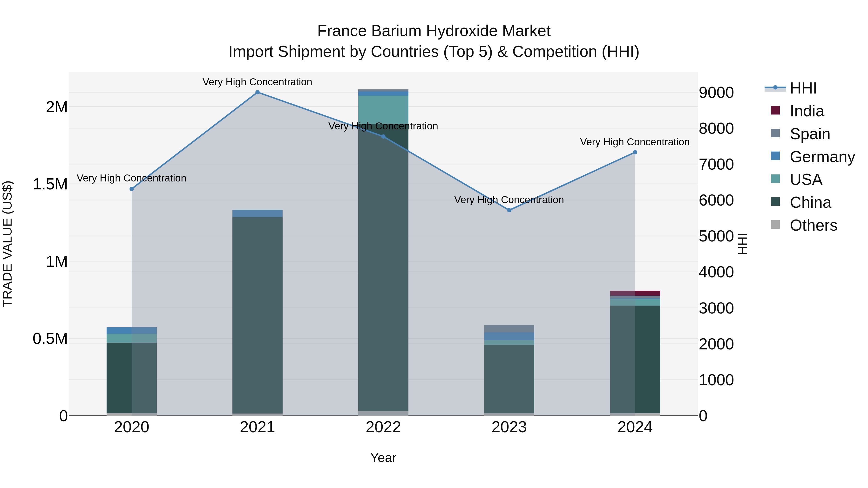The height and width of the screenshot is (488, 868).
Task: Click the 2022 x-axis label
Action: pos(383,427)
